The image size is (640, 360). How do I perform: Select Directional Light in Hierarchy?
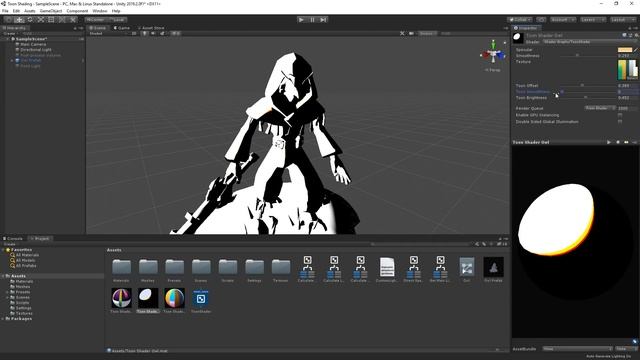(36, 49)
